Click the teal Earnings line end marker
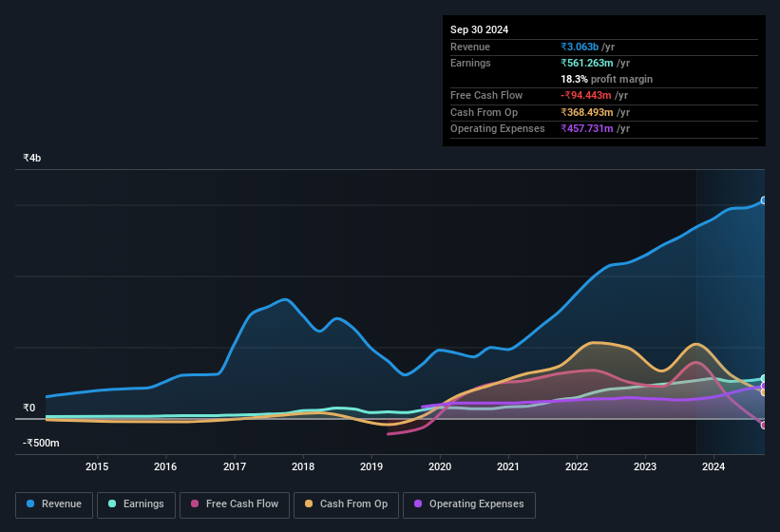This screenshot has height=532, width=780. pyautogui.click(x=763, y=378)
